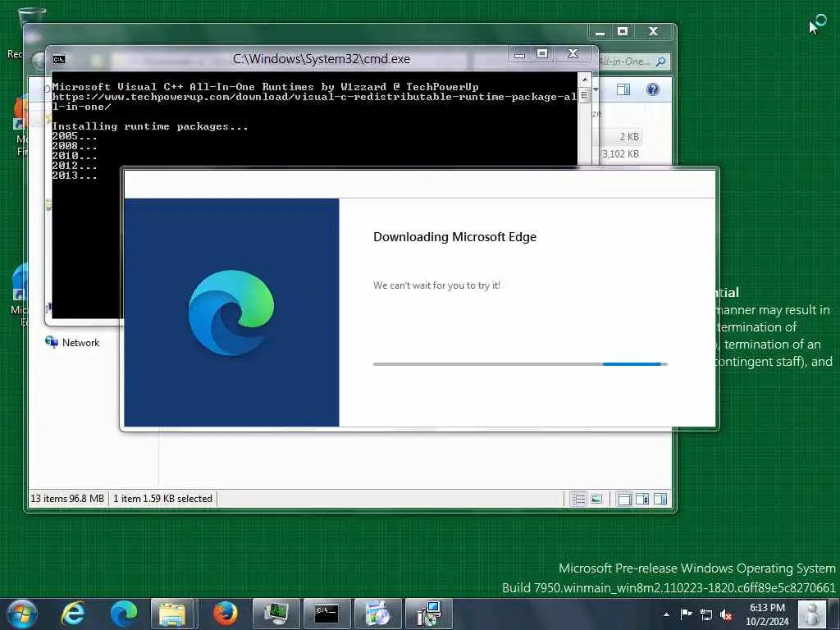Toggle the Explorer layout pane icon

coord(624,500)
